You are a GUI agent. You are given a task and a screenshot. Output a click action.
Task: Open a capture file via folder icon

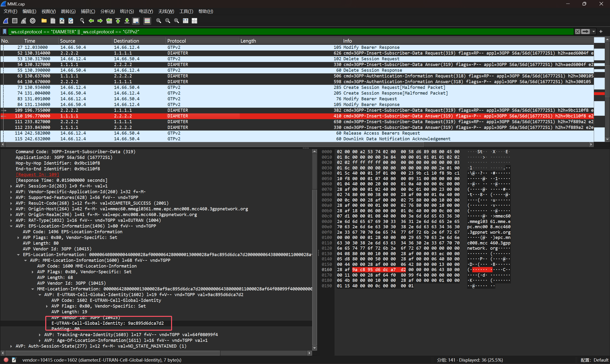(44, 21)
